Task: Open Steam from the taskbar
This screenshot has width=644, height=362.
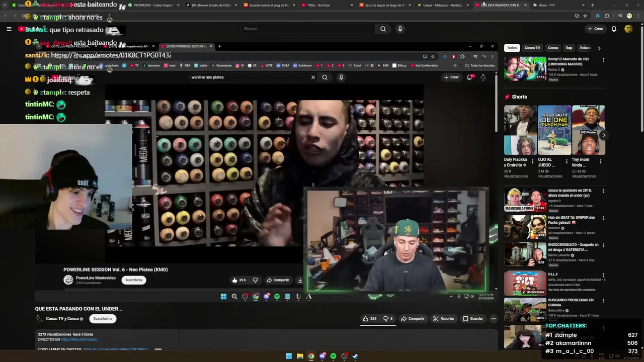Action: tap(355, 356)
